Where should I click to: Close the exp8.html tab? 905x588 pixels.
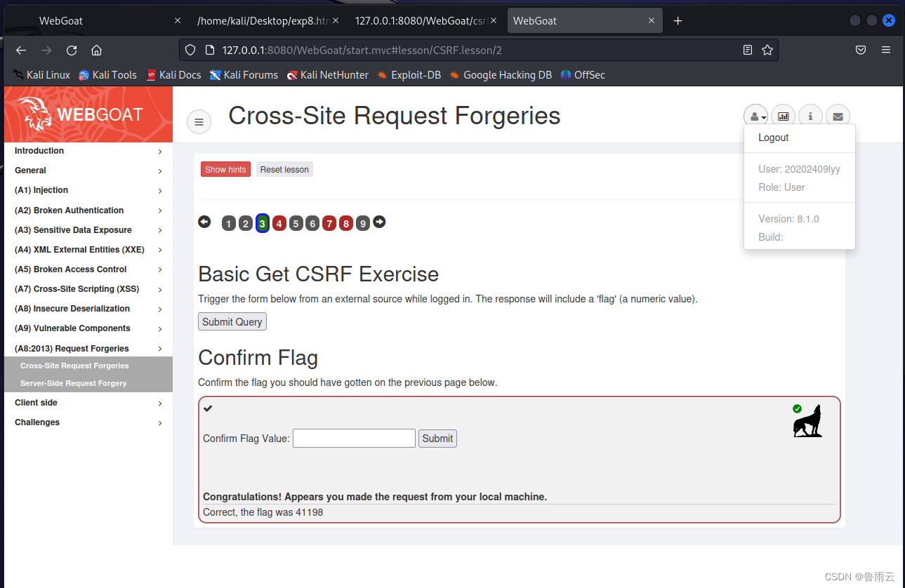(335, 21)
